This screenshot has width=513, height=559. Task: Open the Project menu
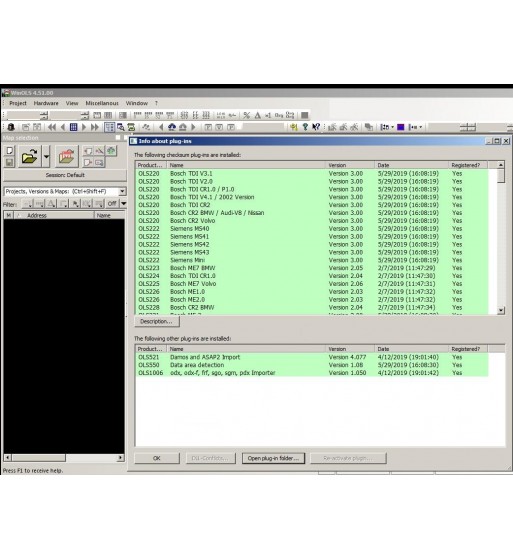coord(18,103)
